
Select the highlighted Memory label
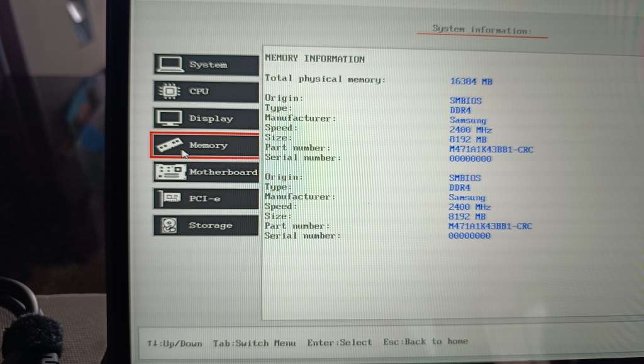(x=208, y=145)
